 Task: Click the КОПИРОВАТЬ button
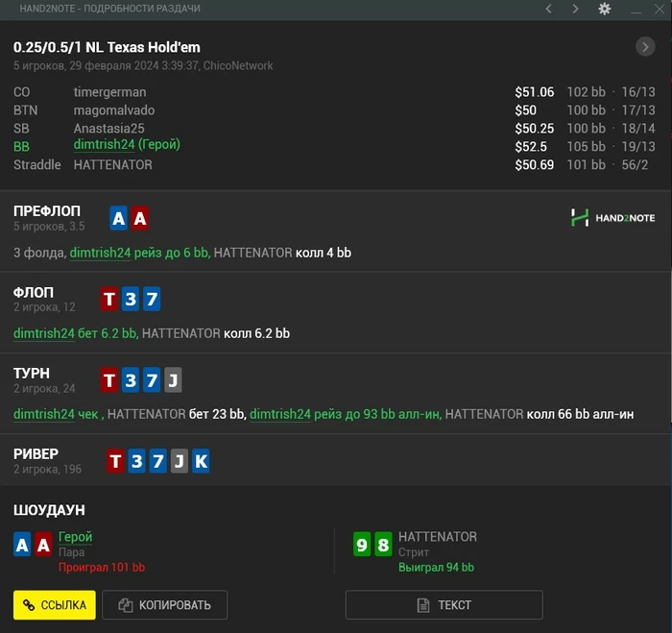[164, 605]
